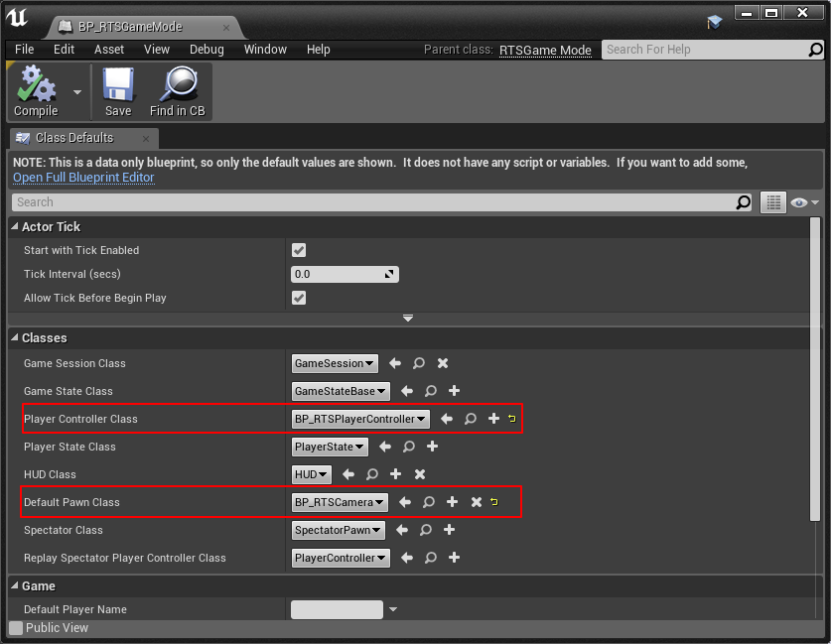Image resolution: width=831 pixels, height=644 pixels.
Task: Open BP_RTSCamera class dropdown
Action: tap(340, 502)
